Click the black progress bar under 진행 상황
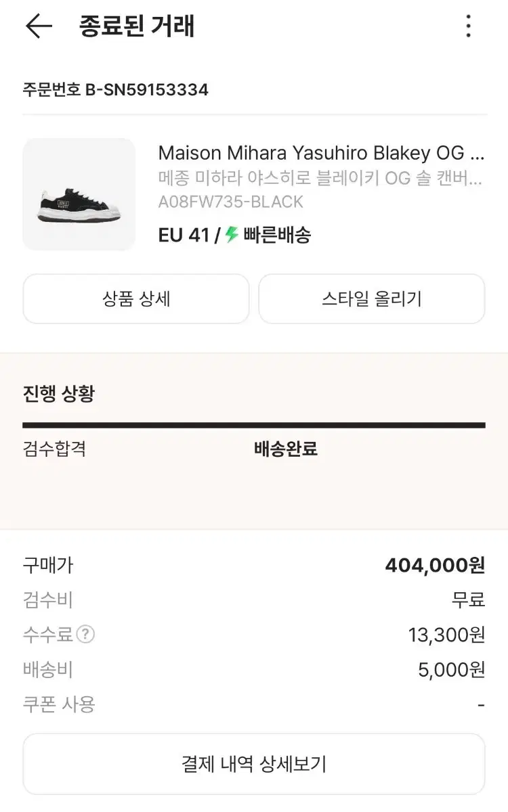Screen dimensions: 508x812 (254, 425)
